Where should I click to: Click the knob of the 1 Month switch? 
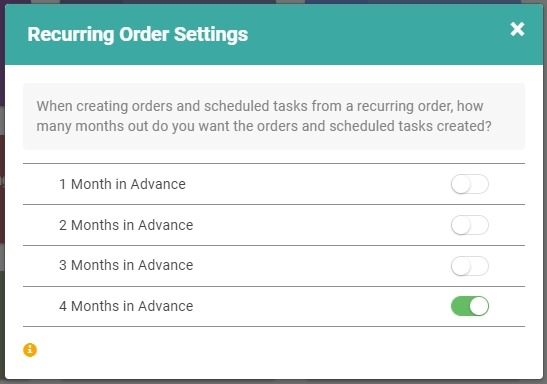click(x=461, y=184)
